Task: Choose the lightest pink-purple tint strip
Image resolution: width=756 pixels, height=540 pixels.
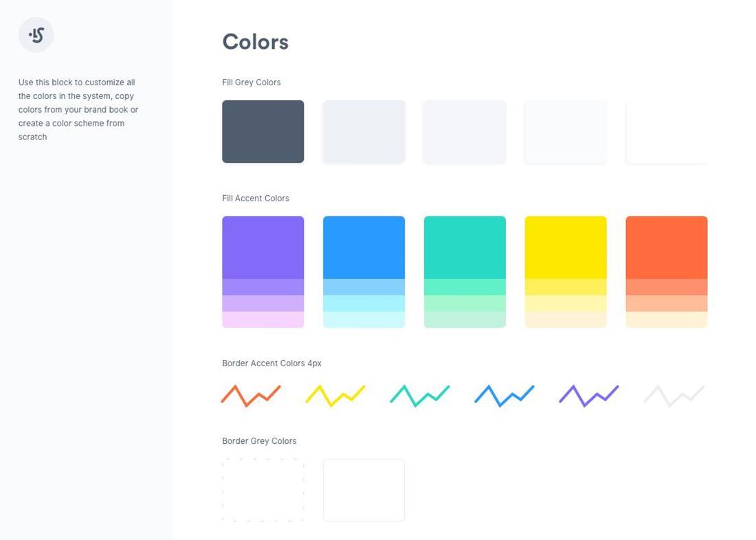Action: click(263, 319)
